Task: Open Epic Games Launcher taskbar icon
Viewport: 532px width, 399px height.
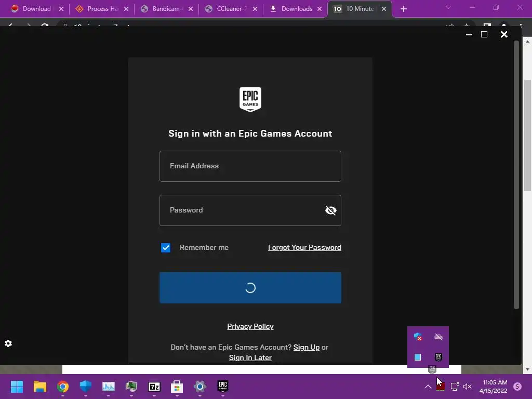Action: (222, 387)
